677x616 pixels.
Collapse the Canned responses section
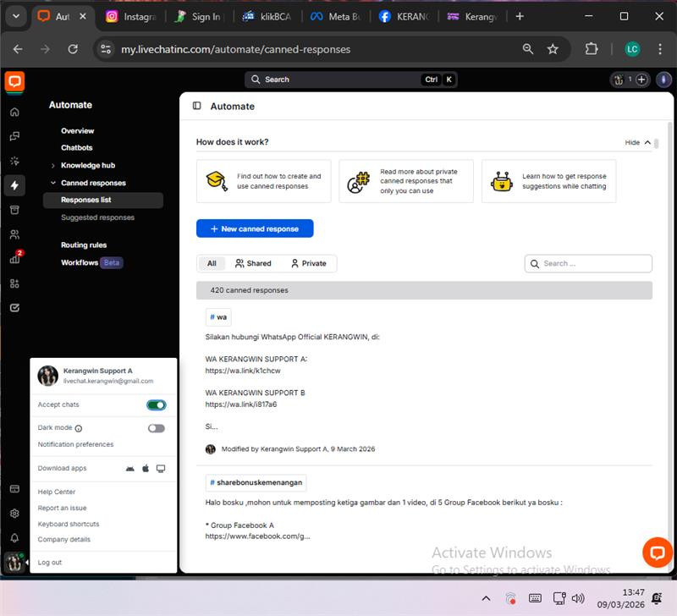(52, 183)
